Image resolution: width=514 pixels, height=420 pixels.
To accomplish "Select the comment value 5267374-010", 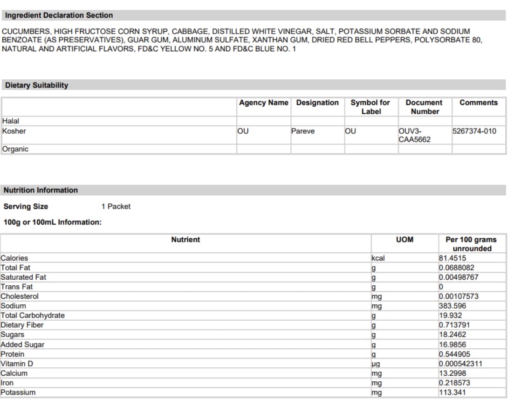I will click(x=474, y=131).
